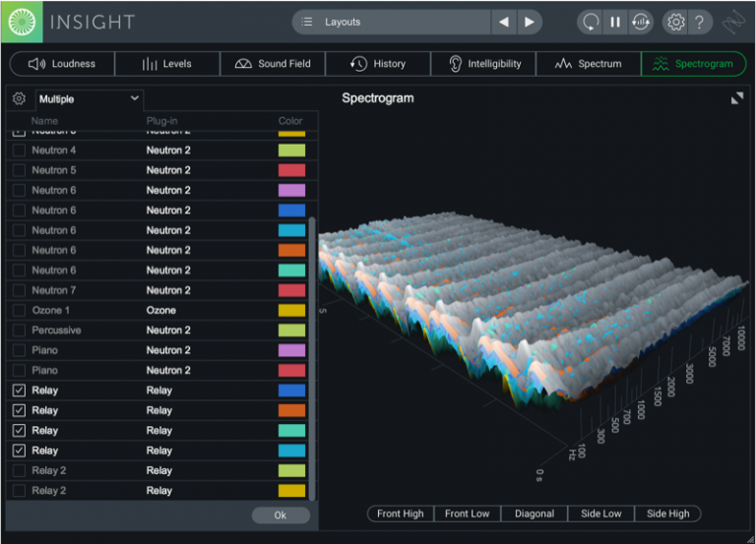Click the iZotope Insight logo icon
This screenshot has width=756, height=544.
click(21, 21)
